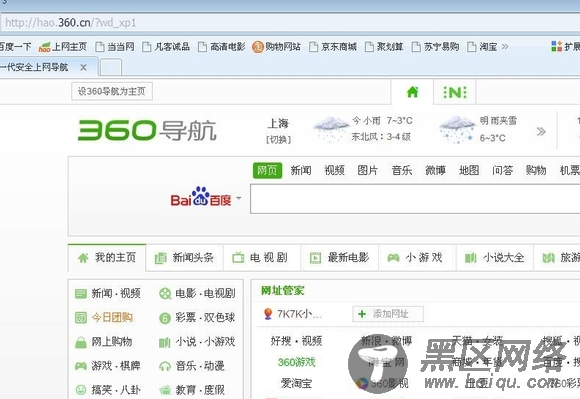
Task: Click the 360导航 logo
Action: tap(147, 130)
